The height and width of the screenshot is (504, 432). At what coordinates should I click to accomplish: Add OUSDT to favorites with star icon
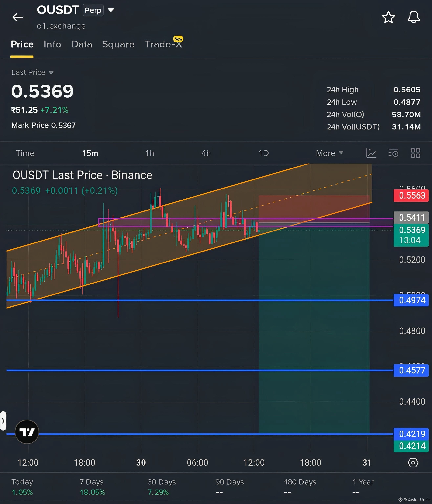click(x=389, y=17)
